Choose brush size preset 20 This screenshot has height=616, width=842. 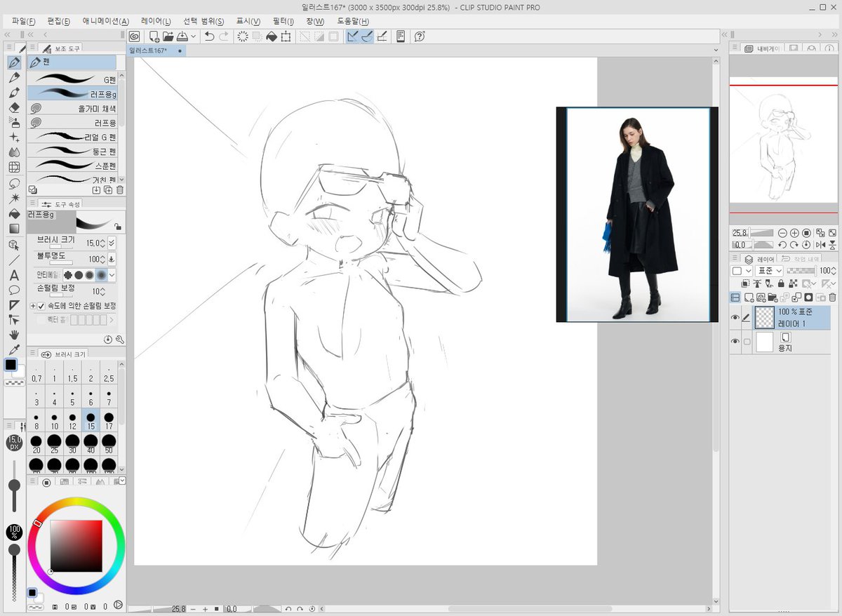36,444
